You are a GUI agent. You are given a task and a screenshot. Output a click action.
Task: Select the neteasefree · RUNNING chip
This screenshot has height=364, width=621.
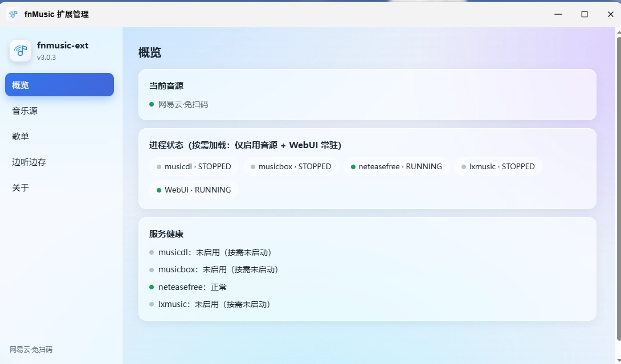pyautogui.click(x=396, y=167)
